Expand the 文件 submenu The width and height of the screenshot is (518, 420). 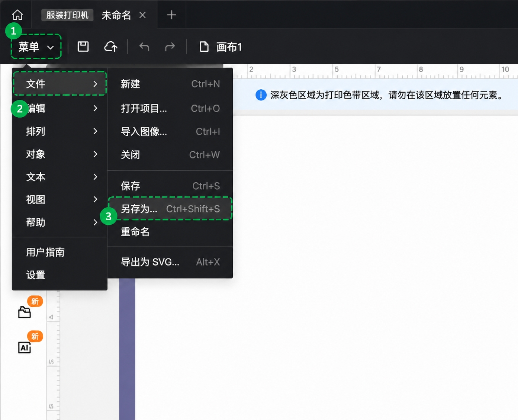[60, 84]
